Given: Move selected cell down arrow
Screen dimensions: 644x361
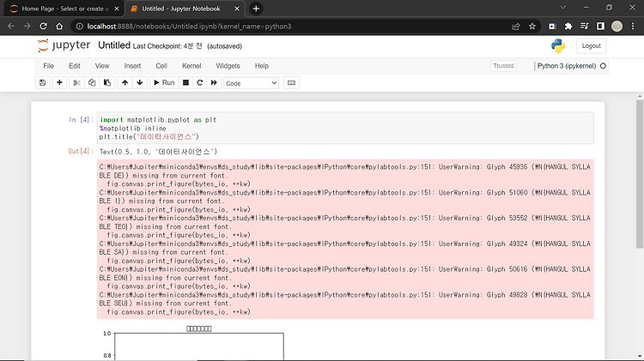Looking at the screenshot, I should click(x=140, y=83).
